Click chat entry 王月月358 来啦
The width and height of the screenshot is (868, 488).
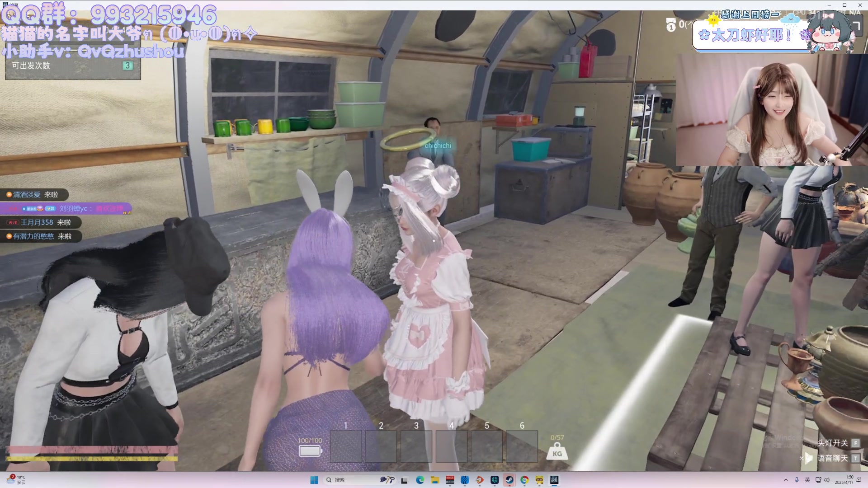(41, 222)
